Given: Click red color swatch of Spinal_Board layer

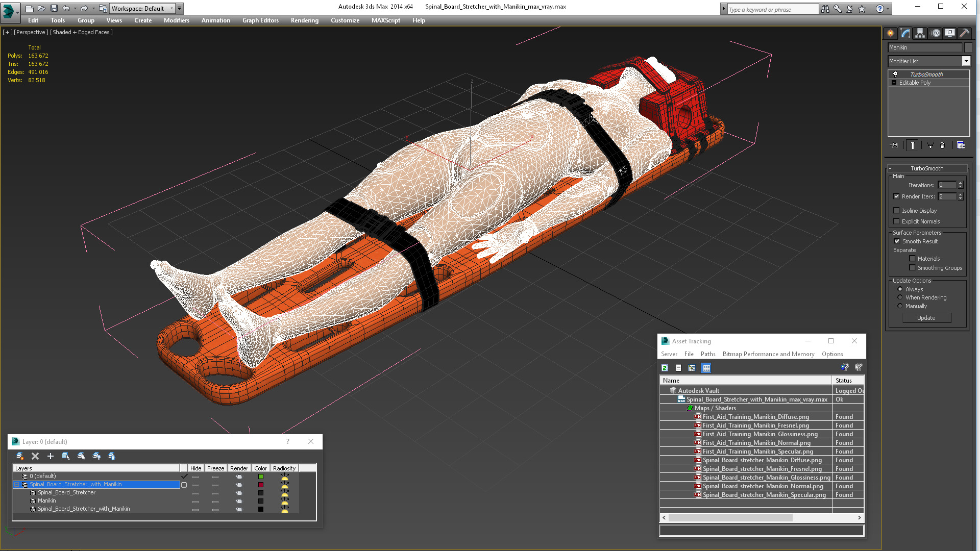Looking at the screenshot, I should point(261,485).
